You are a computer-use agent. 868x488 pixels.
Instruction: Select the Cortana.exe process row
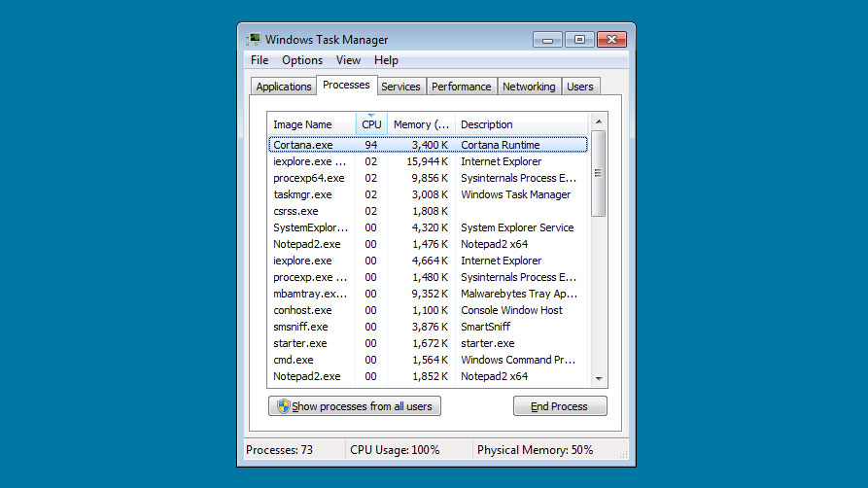pyautogui.click(x=428, y=145)
